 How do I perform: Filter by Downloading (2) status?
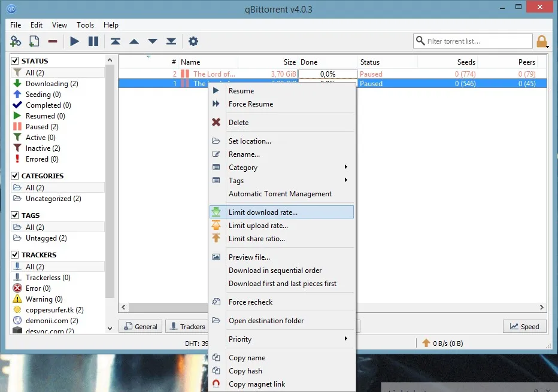[51, 84]
